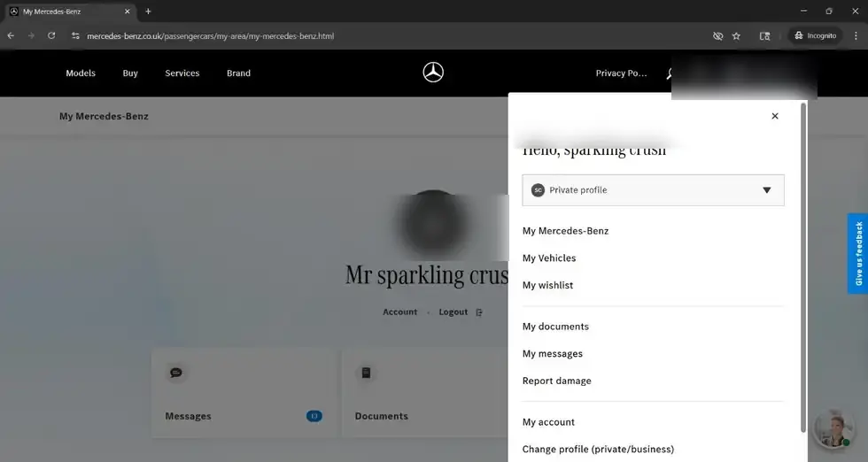Click the SC avatar badge in the dropdown
Image resolution: width=868 pixels, height=462 pixels.
pyautogui.click(x=538, y=189)
